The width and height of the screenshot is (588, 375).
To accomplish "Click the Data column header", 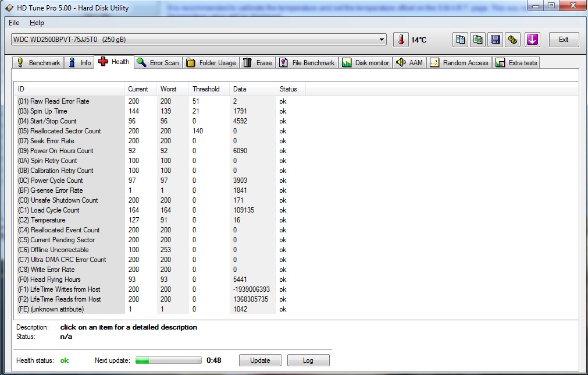I will tap(253, 89).
